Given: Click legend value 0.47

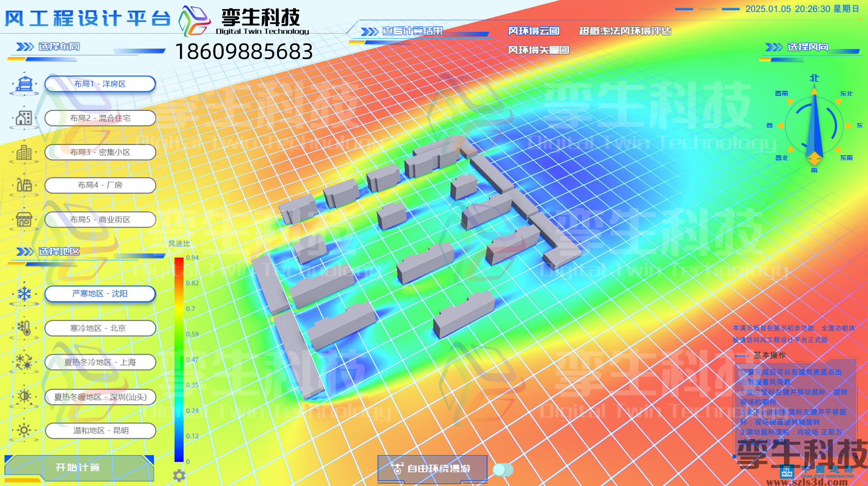Looking at the screenshot, I should pyautogui.click(x=192, y=359).
